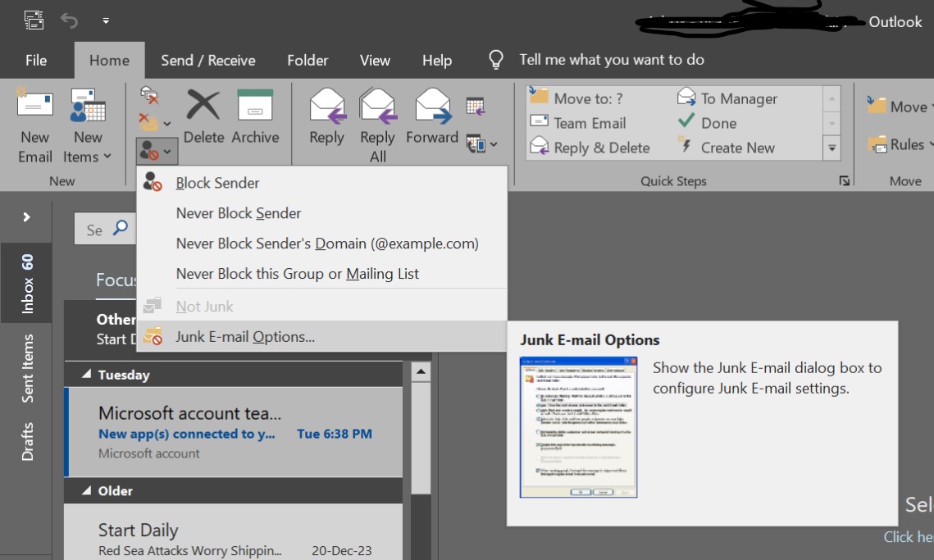Screen dimensions: 934x560
Task: Open the Sent Items folder
Action: point(27,368)
